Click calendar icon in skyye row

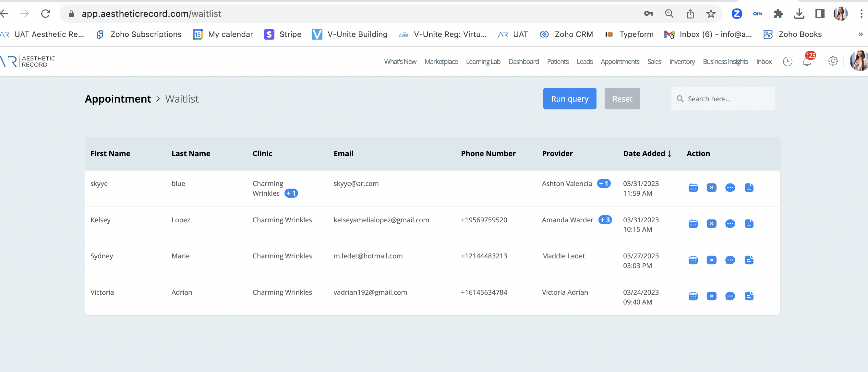[693, 188]
